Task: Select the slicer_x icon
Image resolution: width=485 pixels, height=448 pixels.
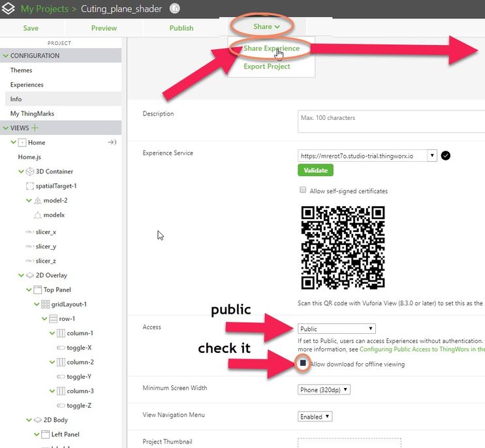Action: click(x=29, y=232)
